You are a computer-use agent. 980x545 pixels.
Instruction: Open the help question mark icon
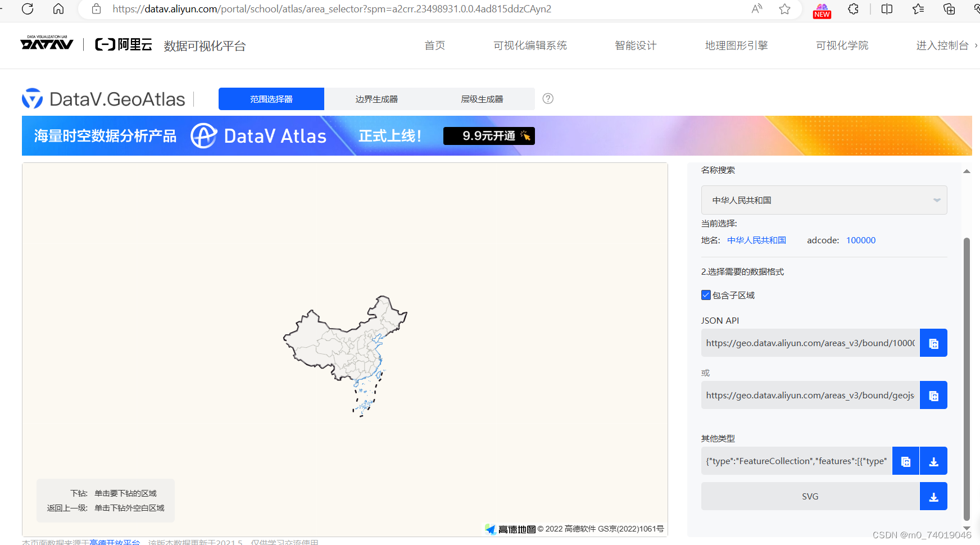pyautogui.click(x=548, y=98)
